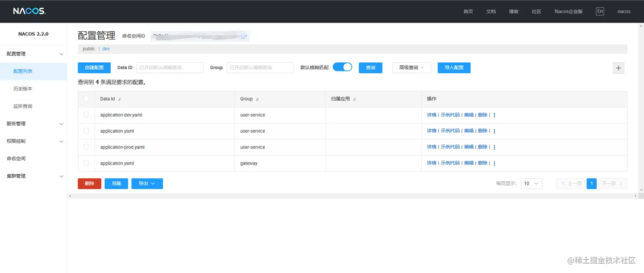
Task: Open Nacos企业版 link
Action: pos(569,12)
